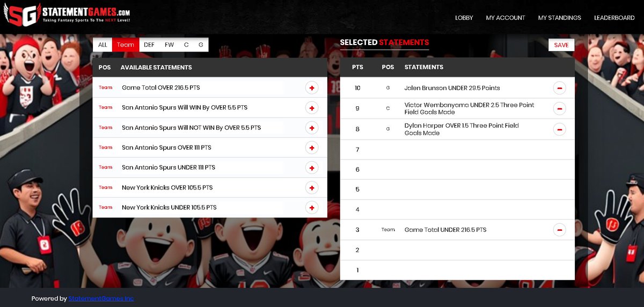Add New York Knicks UNDER 105.5 PTS

click(311, 208)
